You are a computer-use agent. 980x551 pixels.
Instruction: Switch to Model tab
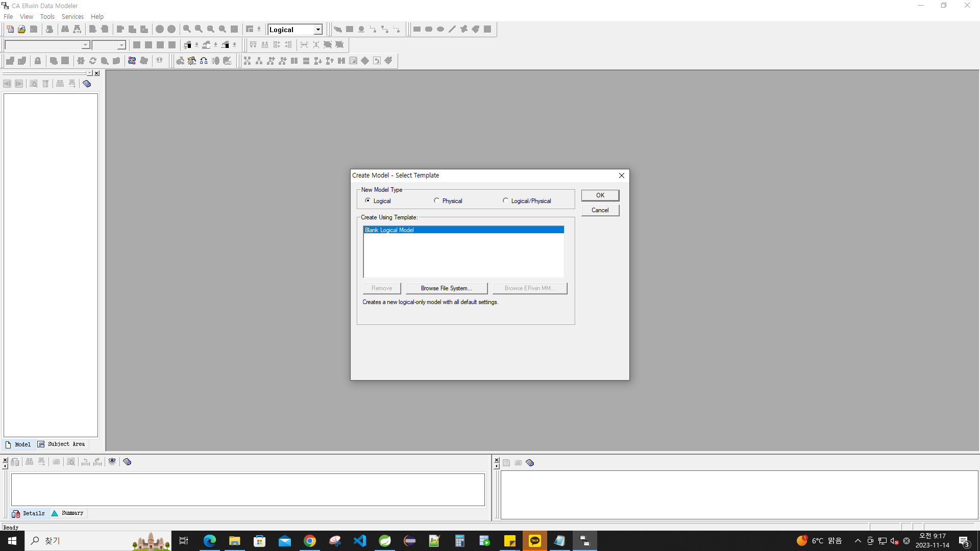tap(18, 444)
